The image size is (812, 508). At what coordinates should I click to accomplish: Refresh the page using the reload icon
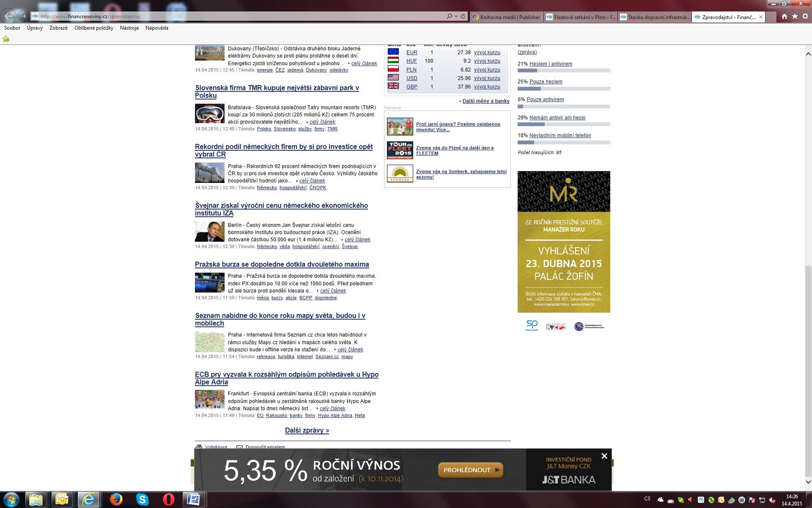[463, 17]
